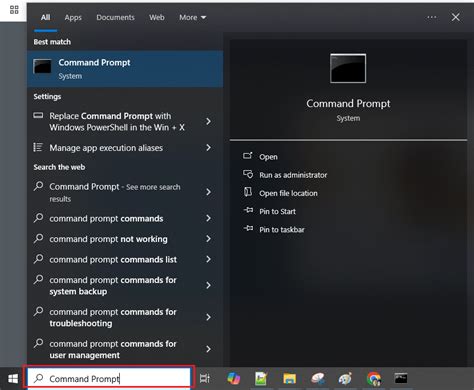Image resolution: width=474 pixels, height=390 pixels.
Task: Click the Windows Start button
Action: click(13, 378)
